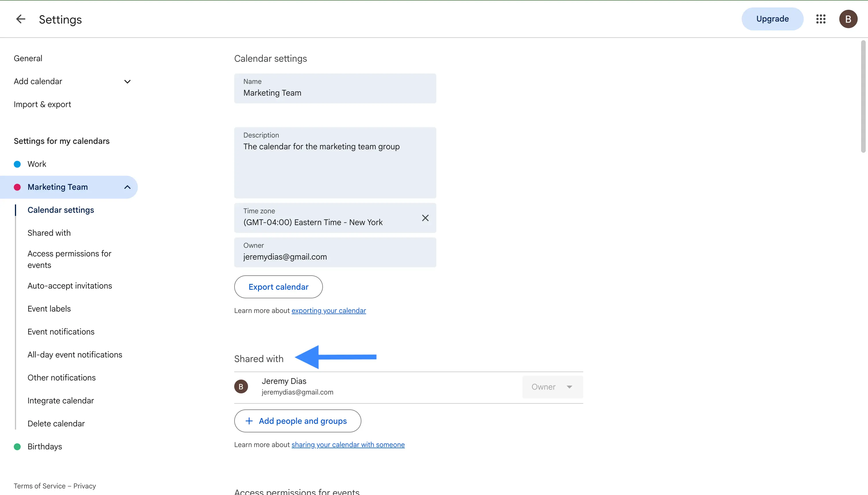Click the Settings for my calendars heading
This screenshot has width=868, height=495.
[61, 141]
